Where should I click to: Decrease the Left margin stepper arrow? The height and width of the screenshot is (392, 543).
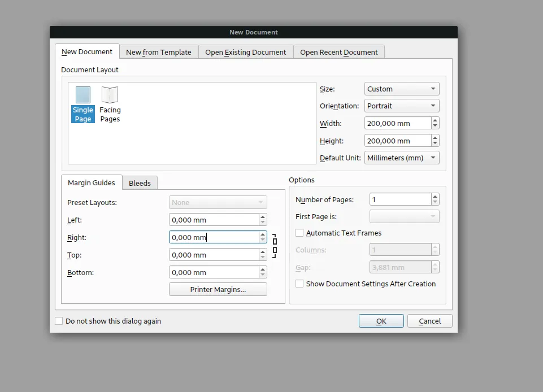click(x=263, y=223)
